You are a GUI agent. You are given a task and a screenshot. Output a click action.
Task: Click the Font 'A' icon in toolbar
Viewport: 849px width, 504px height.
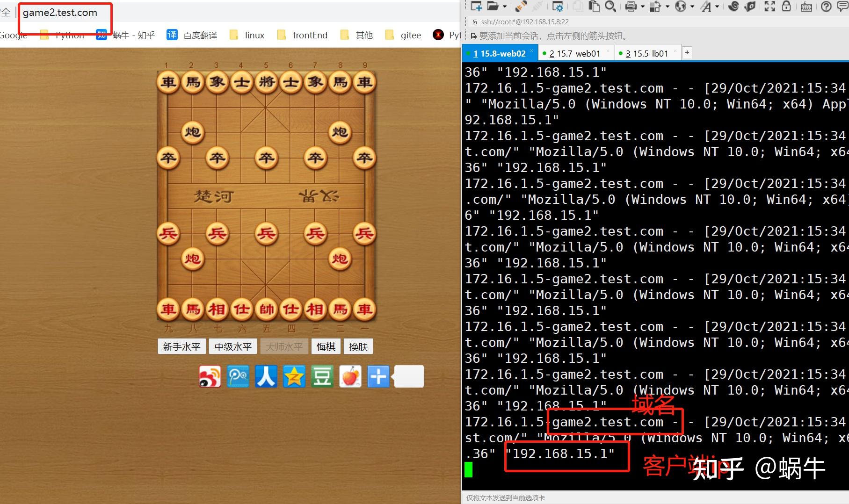tap(705, 6)
